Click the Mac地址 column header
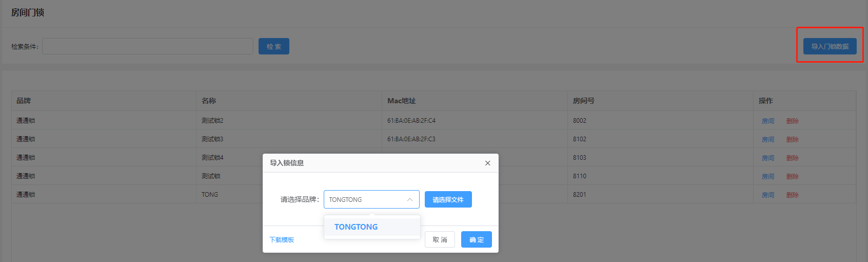Screen dimensions: 868x262 (401, 101)
